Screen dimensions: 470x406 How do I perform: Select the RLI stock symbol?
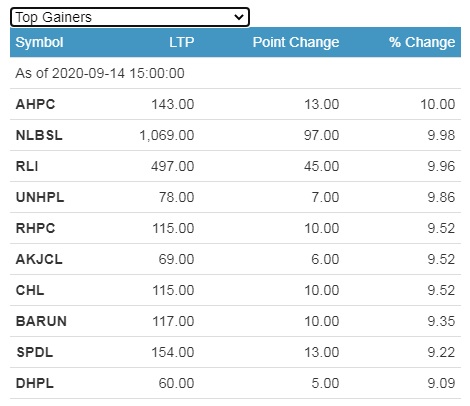pyautogui.click(x=27, y=166)
